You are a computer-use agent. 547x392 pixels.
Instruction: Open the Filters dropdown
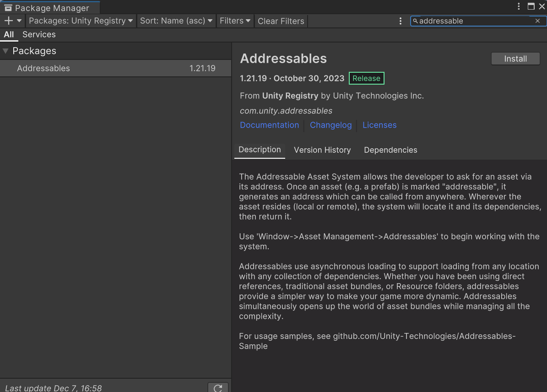(235, 21)
